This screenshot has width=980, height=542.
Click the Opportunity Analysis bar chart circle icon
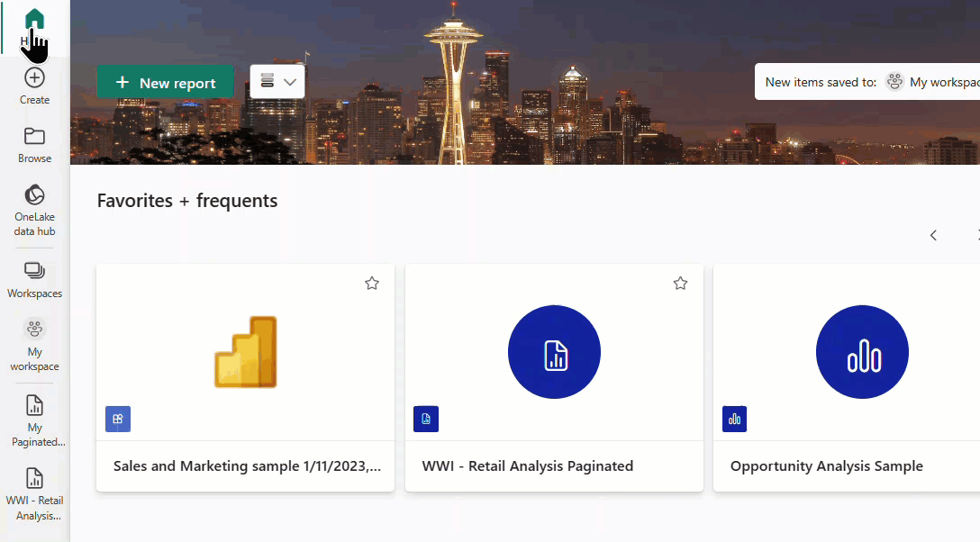click(x=863, y=351)
